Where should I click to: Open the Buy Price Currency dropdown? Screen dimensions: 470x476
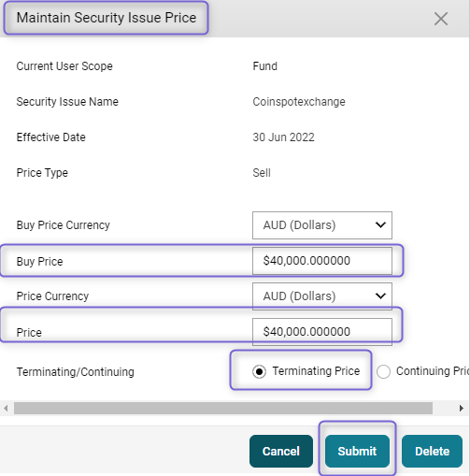[x=322, y=225]
